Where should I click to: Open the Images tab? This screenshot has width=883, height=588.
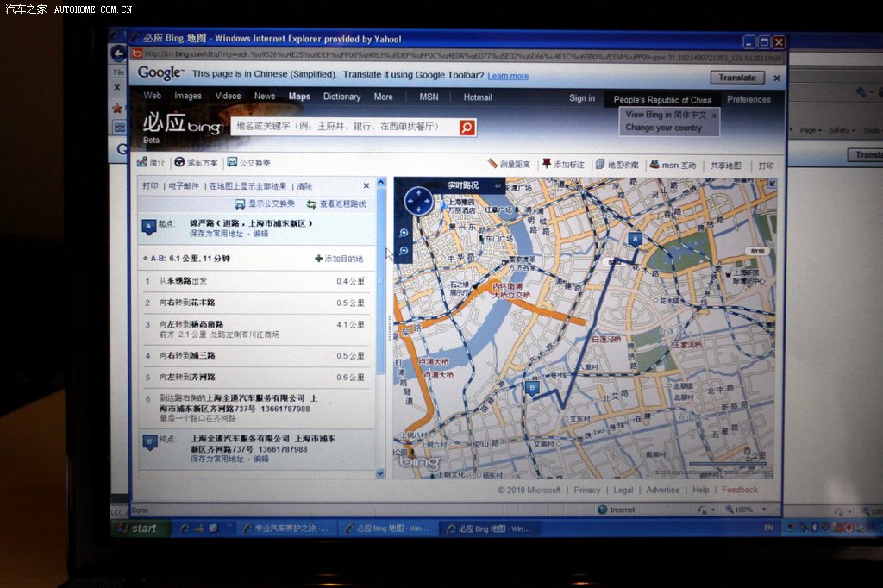tap(188, 96)
